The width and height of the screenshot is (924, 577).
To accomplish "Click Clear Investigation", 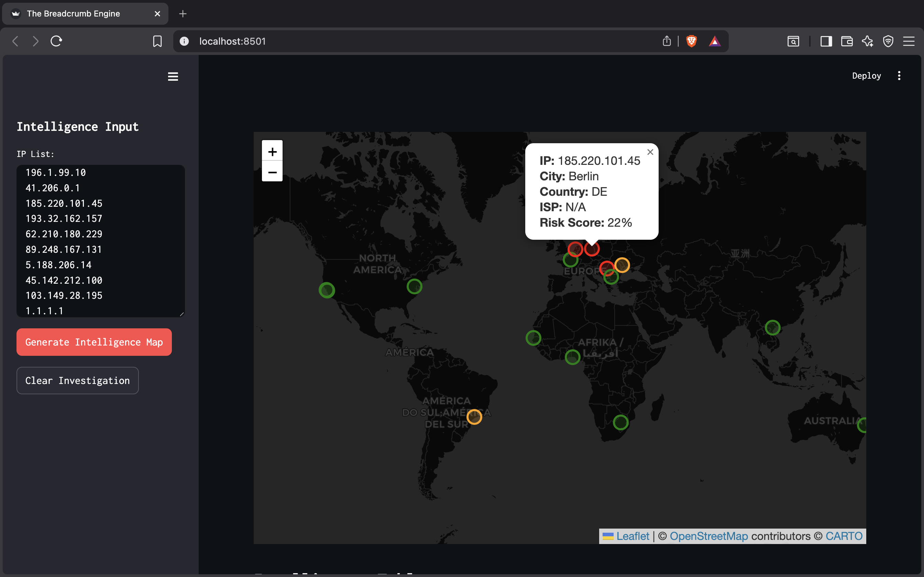I will (77, 380).
